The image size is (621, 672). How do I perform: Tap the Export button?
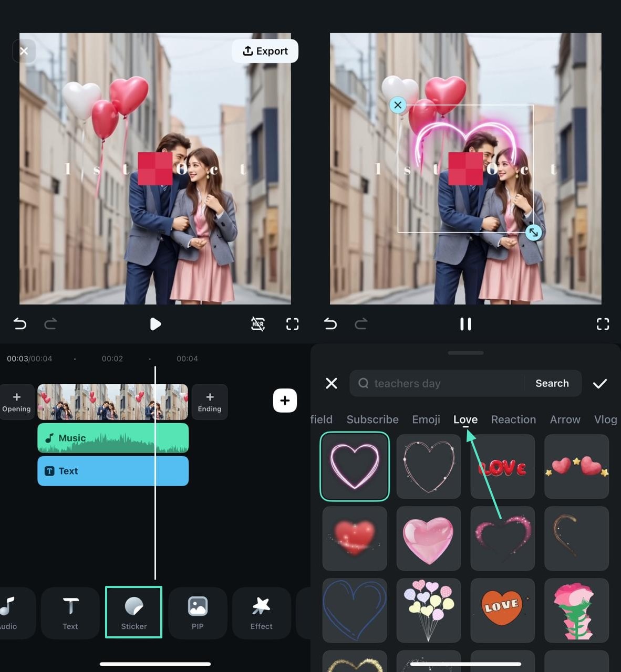[265, 51]
